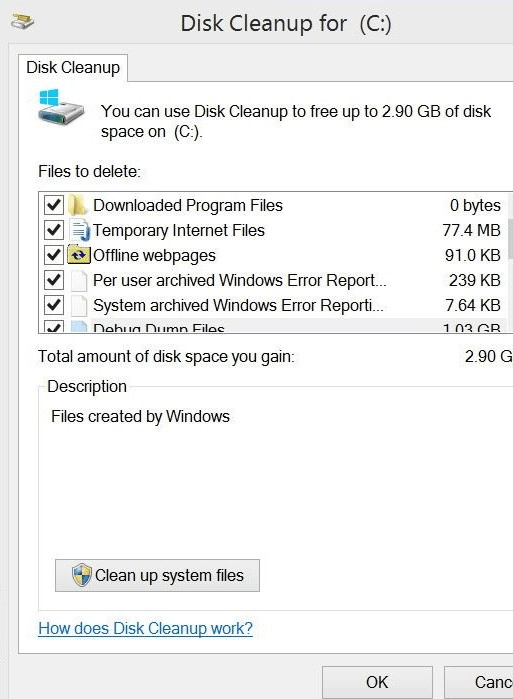Uncheck Downloaded Program Files checkbox
The image size is (513, 699).
tap(54, 205)
